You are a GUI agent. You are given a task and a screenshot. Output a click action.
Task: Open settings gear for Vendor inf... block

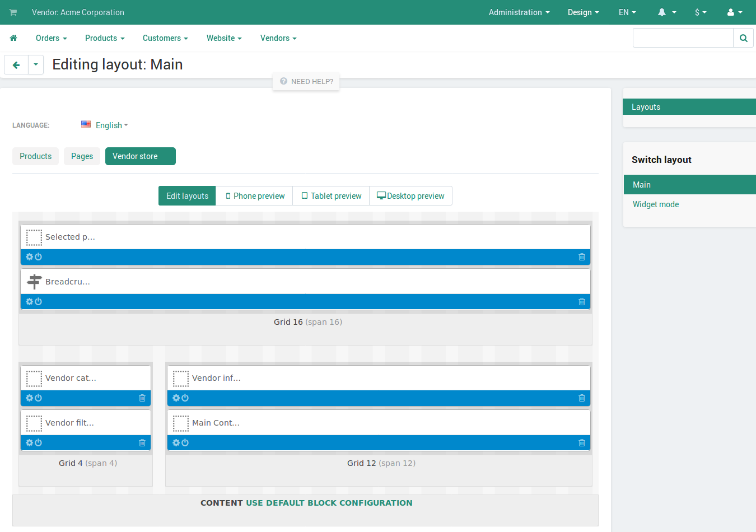point(176,398)
